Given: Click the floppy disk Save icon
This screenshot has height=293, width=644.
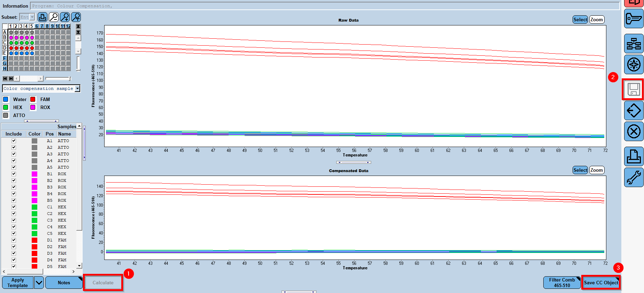Looking at the screenshot, I should pyautogui.click(x=634, y=90).
